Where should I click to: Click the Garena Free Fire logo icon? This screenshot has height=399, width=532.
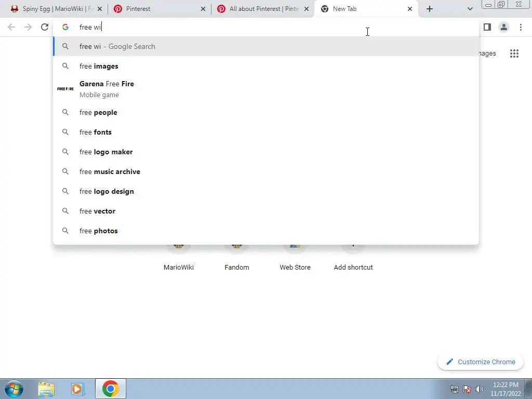tap(65, 89)
